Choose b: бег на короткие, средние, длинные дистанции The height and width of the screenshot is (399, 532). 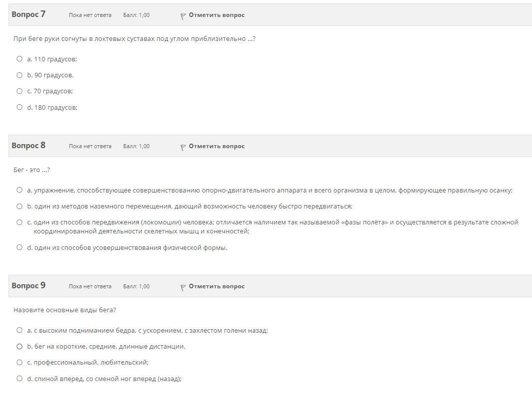click(x=19, y=347)
